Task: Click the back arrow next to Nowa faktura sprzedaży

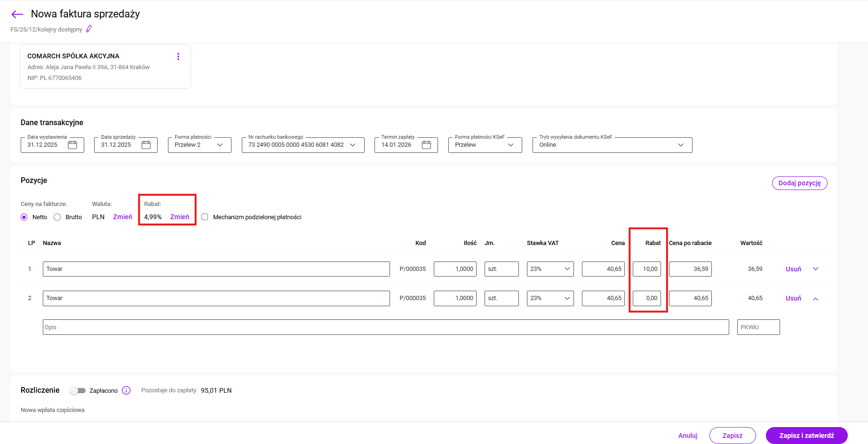Action: (17, 14)
